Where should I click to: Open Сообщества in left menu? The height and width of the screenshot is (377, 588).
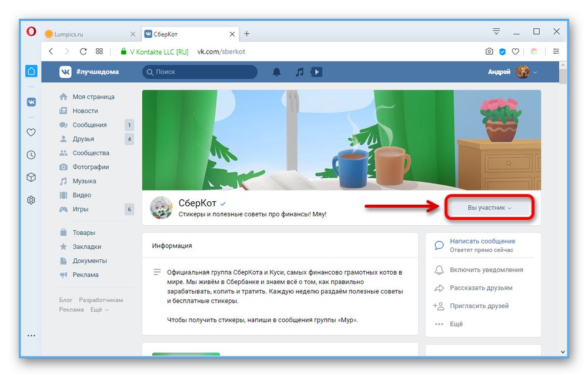click(x=91, y=153)
